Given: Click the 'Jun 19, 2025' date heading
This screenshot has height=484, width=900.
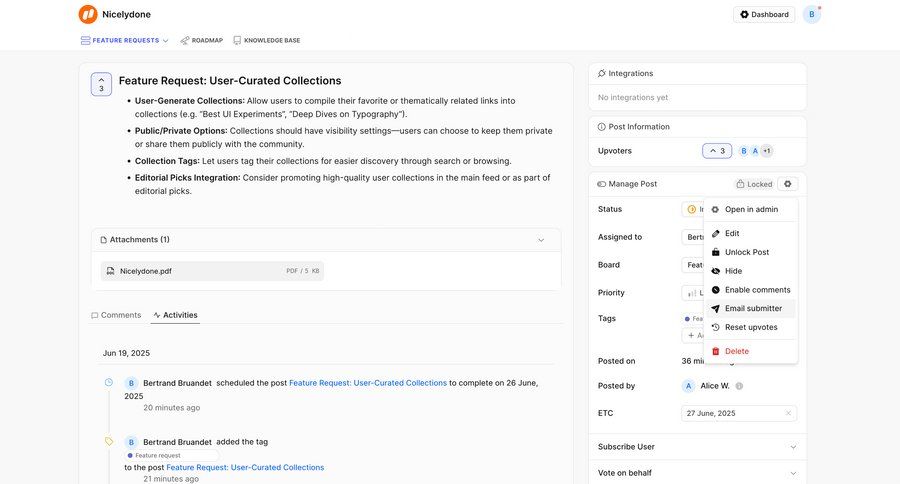Looking at the screenshot, I should (x=126, y=353).
